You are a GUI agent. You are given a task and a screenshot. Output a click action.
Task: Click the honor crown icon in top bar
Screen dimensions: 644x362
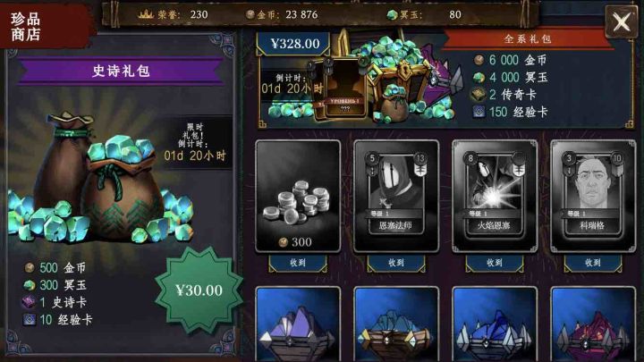pyautogui.click(x=146, y=14)
